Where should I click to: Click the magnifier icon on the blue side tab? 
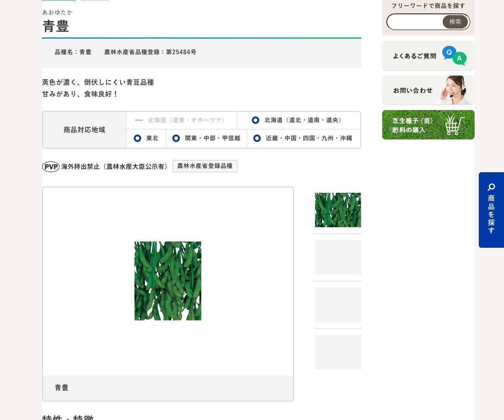[x=491, y=187]
